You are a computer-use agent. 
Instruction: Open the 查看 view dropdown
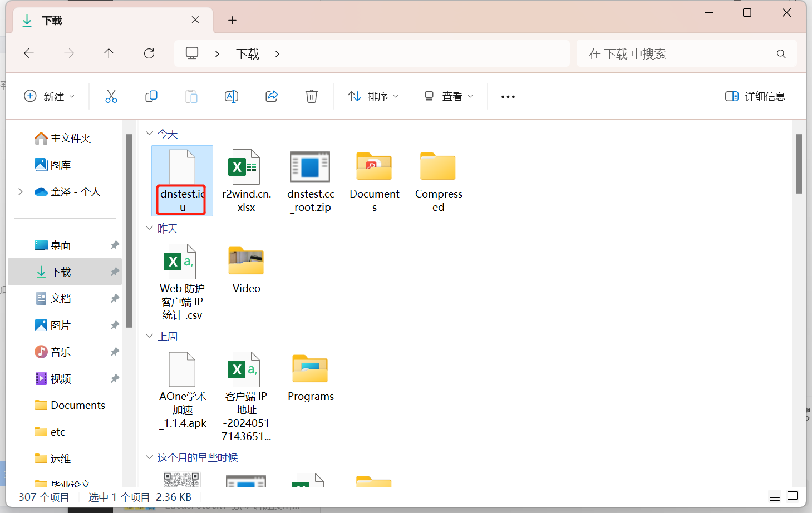point(449,97)
